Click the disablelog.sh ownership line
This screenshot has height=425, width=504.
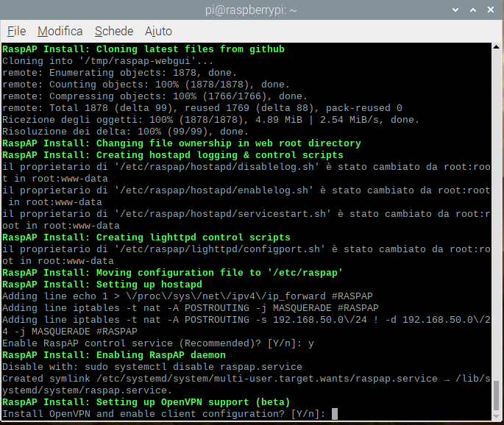(x=246, y=173)
